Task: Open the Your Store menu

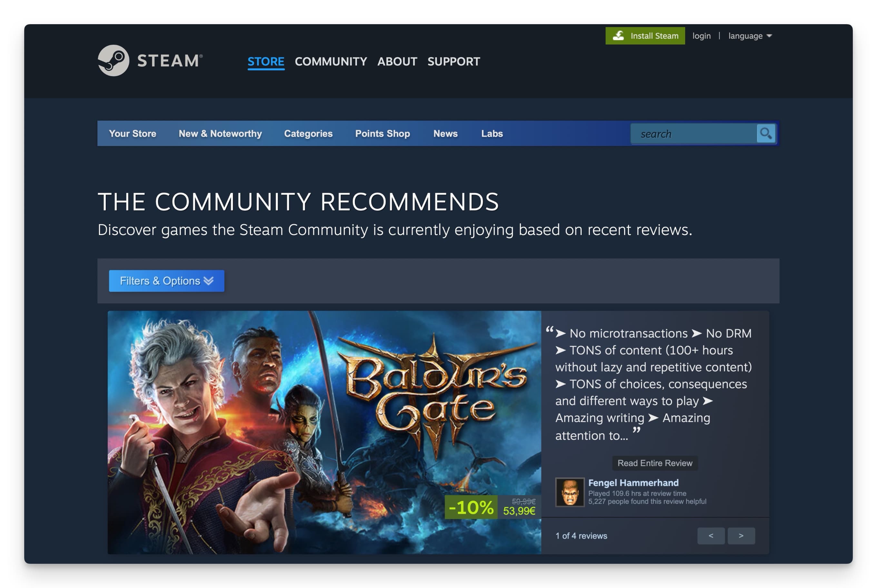Action: [133, 133]
